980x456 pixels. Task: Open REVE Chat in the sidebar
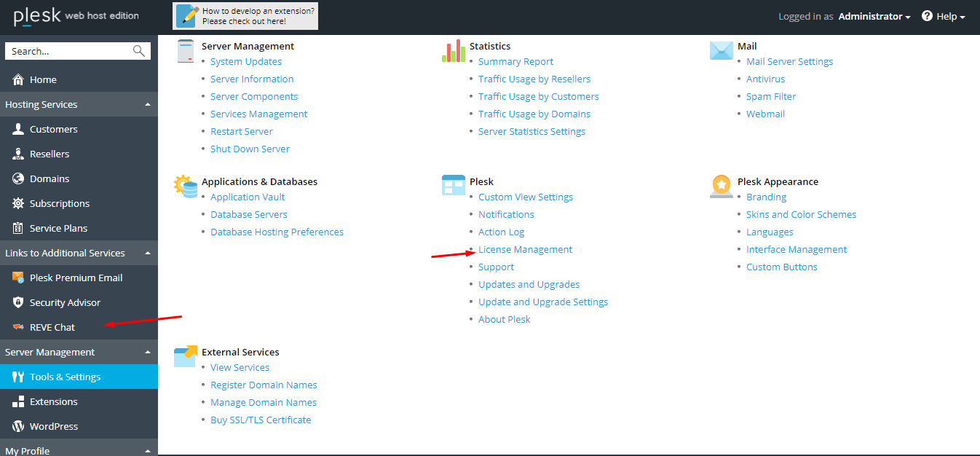52,327
